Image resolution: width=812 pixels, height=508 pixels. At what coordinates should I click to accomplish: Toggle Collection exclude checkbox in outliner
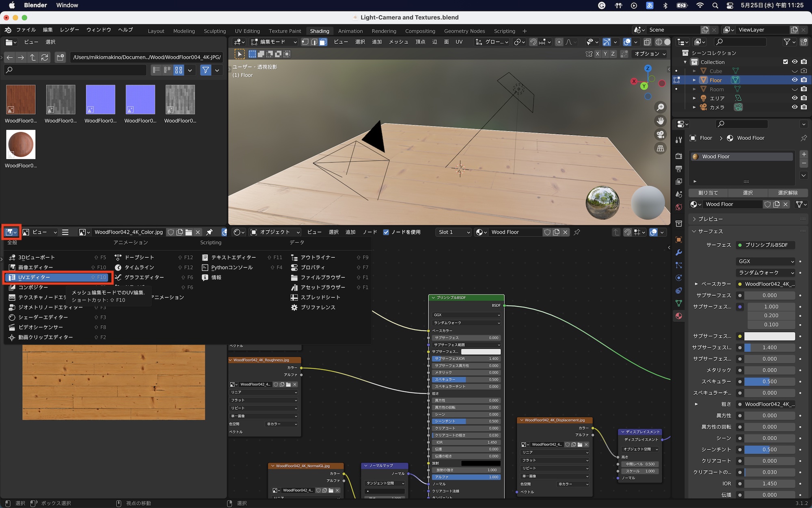[x=785, y=62]
